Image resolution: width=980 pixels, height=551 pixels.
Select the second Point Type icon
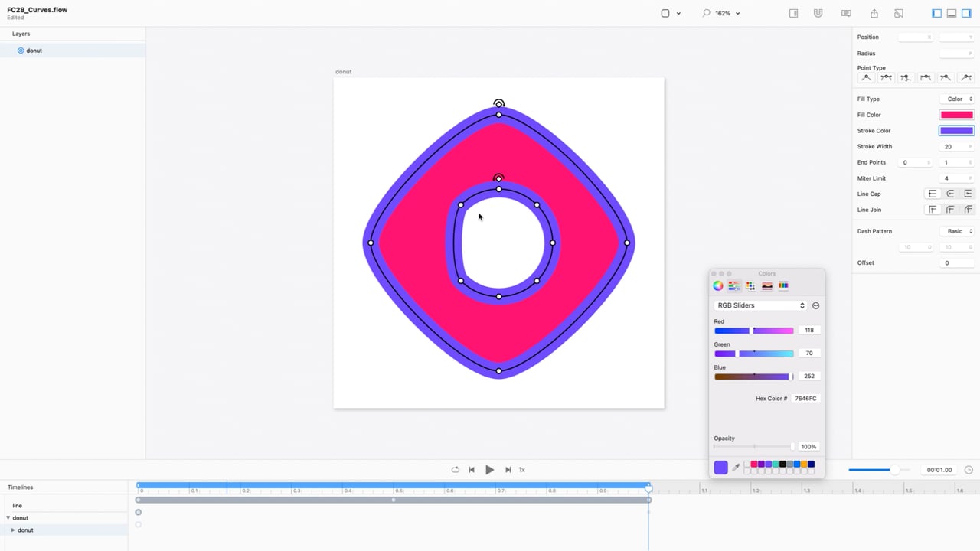pos(886,78)
